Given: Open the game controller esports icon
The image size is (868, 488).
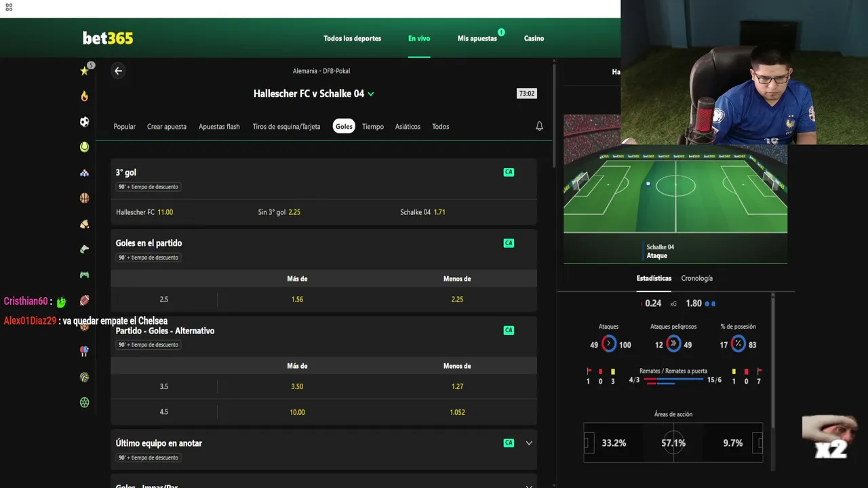Looking at the screenshot, I should click(84, 275).
